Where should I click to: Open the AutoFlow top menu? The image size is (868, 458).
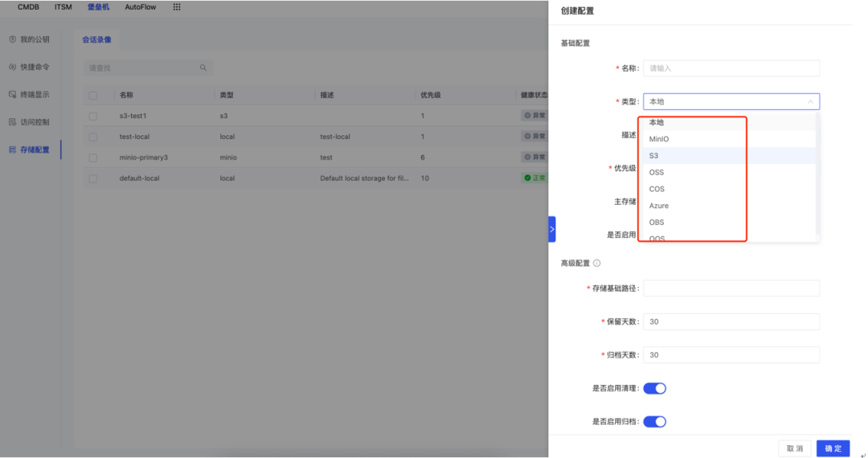coord(141,7)
